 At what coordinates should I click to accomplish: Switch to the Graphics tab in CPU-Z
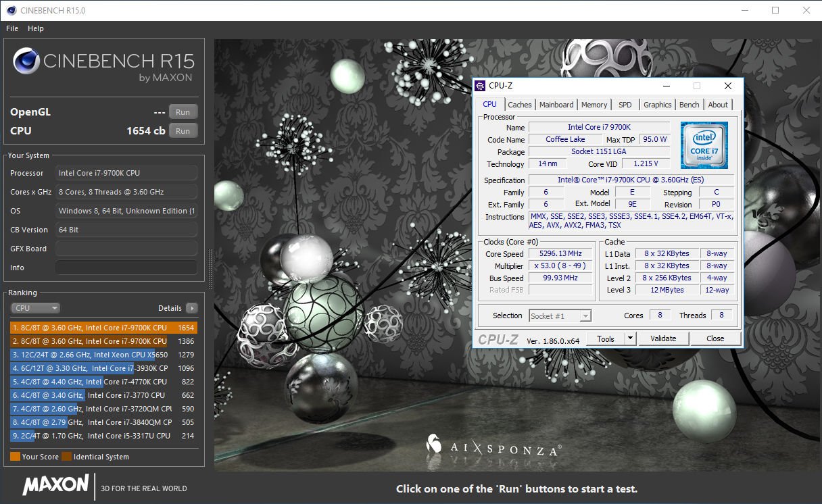[x=657, y=105]
